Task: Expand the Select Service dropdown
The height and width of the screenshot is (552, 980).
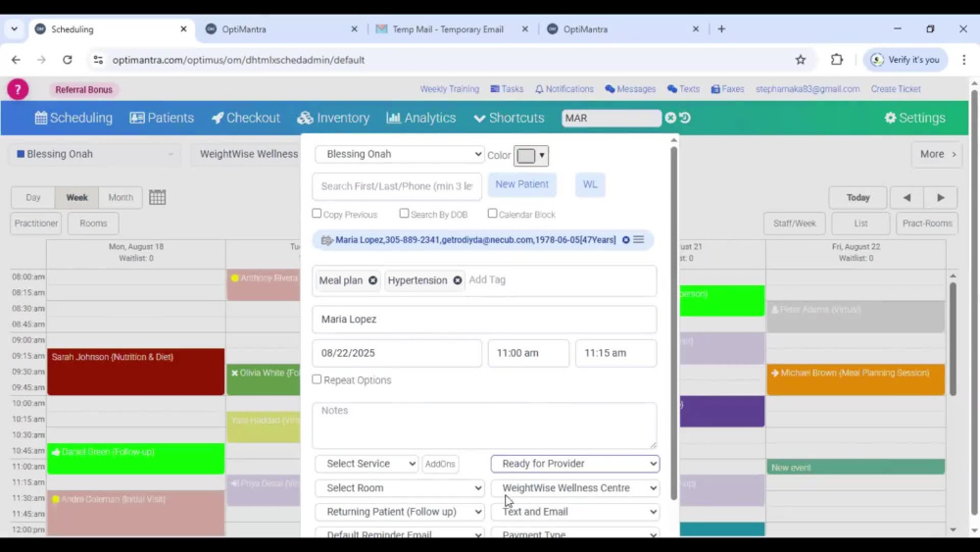Action: pyautogui.click(x=367, y=463)
